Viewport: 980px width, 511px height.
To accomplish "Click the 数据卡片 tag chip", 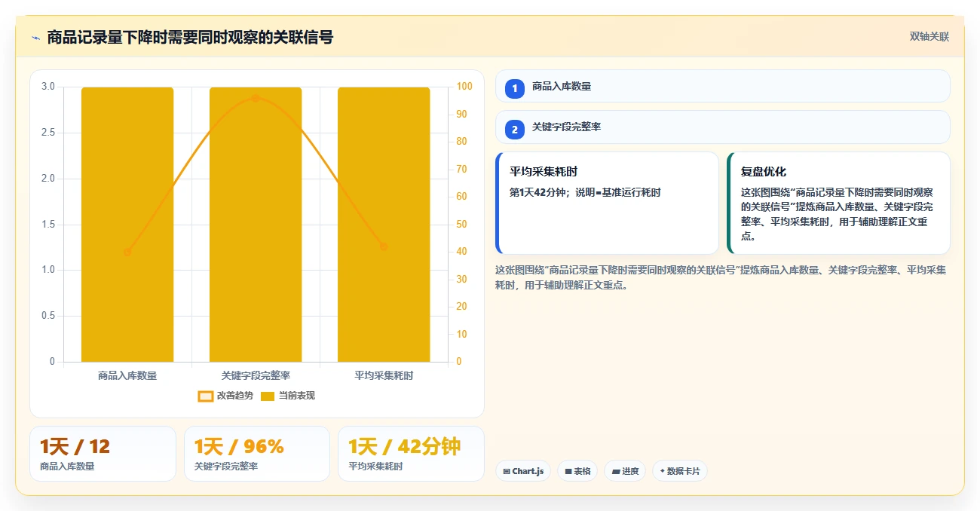I will tap(680, 471).
